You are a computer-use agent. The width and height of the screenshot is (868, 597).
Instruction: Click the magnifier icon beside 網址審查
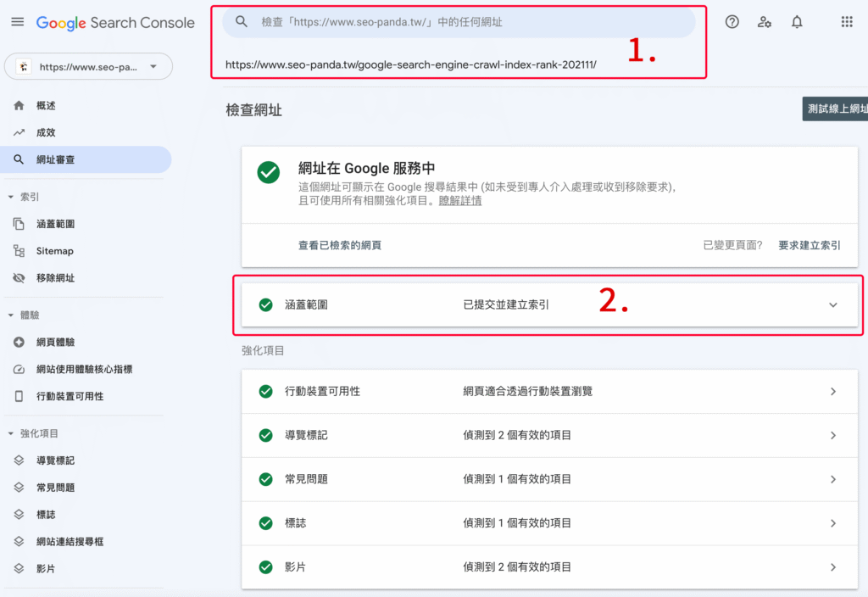pyautogui.click(x=19, y=159)
